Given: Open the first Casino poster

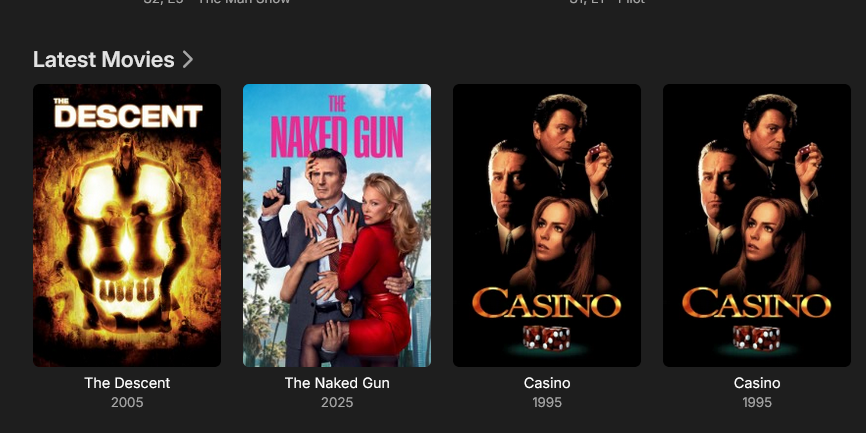Looking at the screenshot, I should coord(547,225).
